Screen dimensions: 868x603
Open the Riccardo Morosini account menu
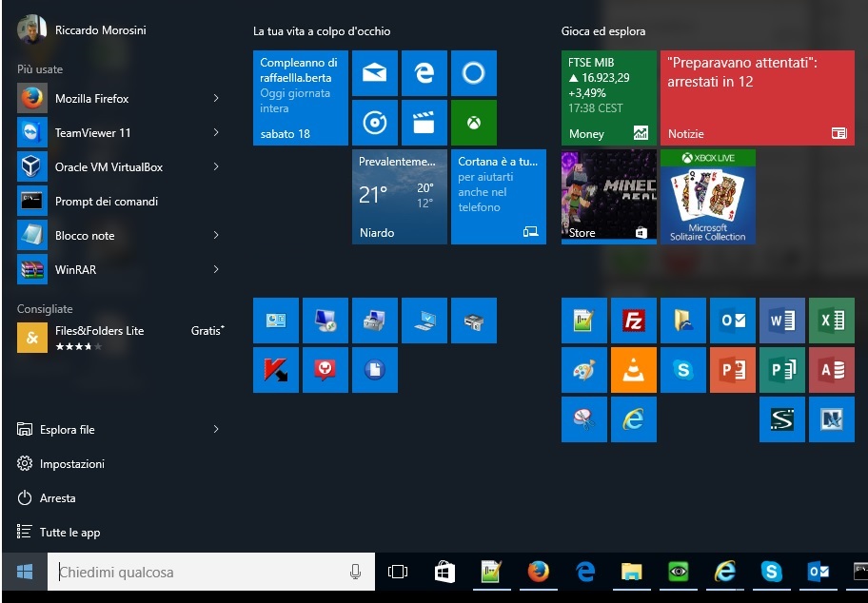[x=82, y=29]
